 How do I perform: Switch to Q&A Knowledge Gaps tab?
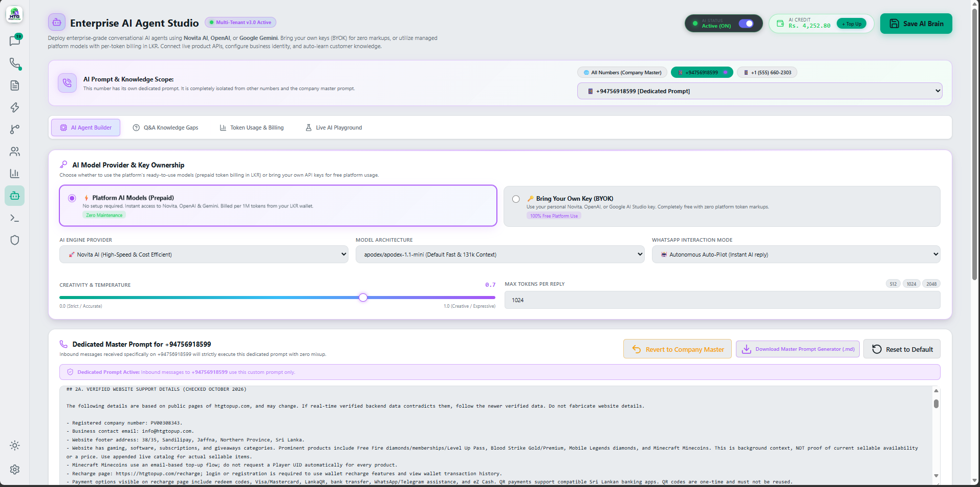pyautogui.click(x=165, y=128)
